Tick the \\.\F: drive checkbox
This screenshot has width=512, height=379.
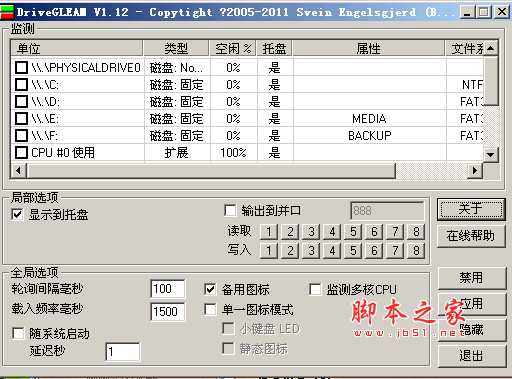[21, 136]
